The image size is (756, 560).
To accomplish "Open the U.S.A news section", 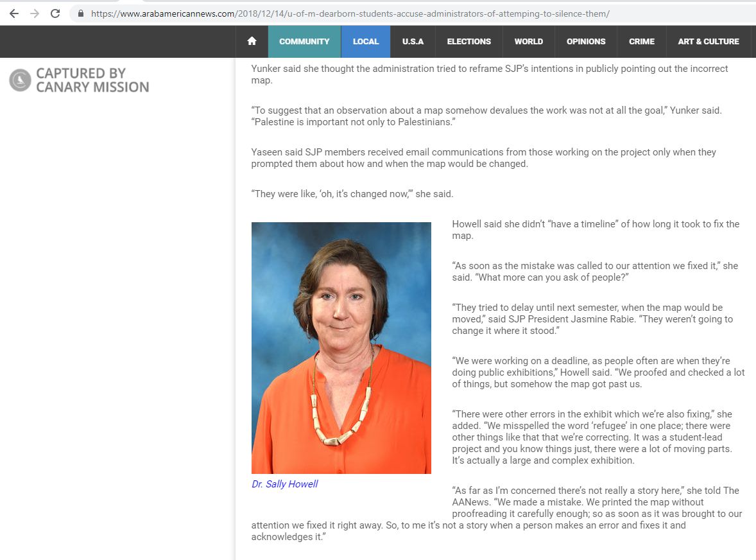I will click(413, 41).
